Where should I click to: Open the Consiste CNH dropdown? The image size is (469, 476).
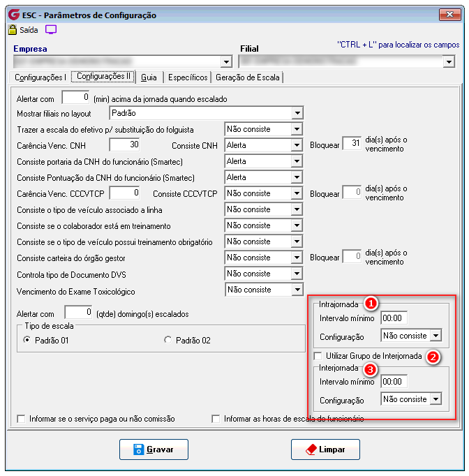(297, 145)
